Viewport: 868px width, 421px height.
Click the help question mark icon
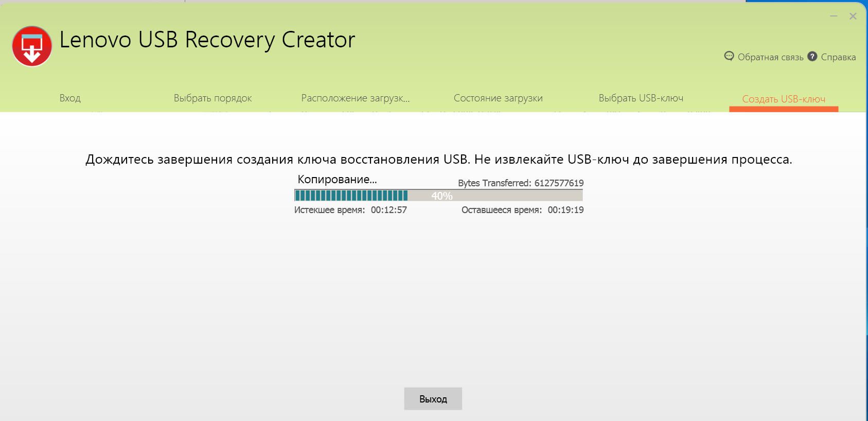(812, 56)
